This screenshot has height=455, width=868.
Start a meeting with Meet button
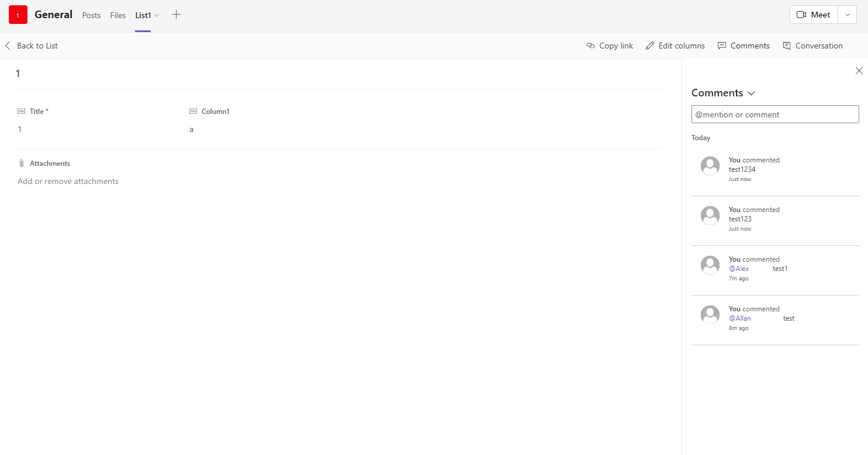pos(814,15)
